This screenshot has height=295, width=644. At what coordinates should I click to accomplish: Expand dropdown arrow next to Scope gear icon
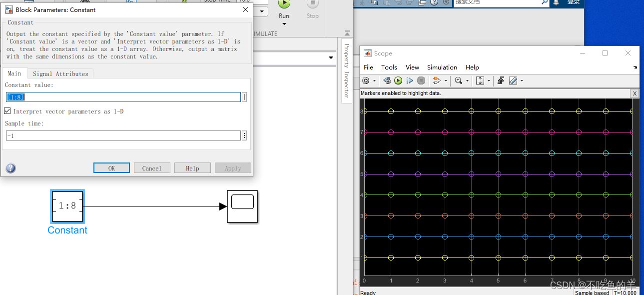[x=374, y=80]
